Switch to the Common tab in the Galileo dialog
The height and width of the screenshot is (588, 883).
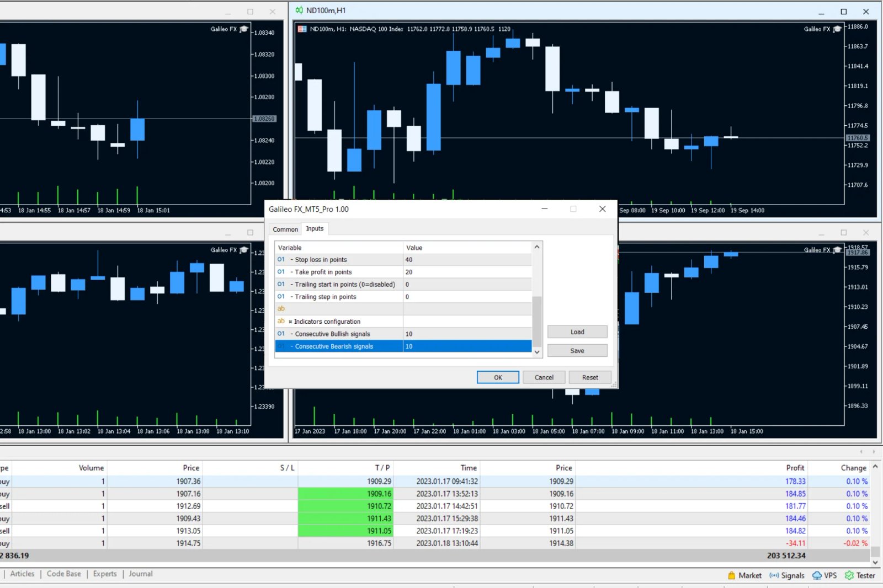coord(285,228)
